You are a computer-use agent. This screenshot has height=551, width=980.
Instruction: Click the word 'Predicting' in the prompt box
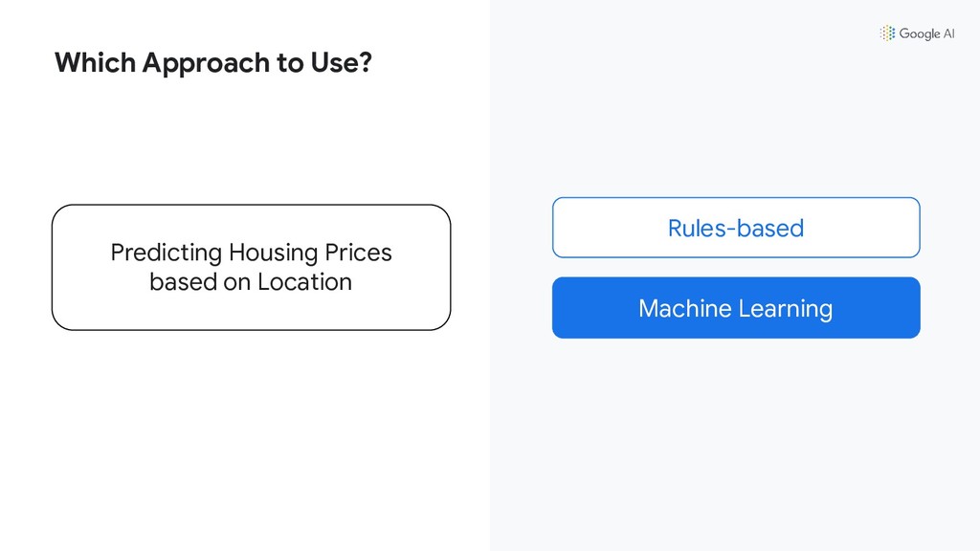tap(167, 253)
